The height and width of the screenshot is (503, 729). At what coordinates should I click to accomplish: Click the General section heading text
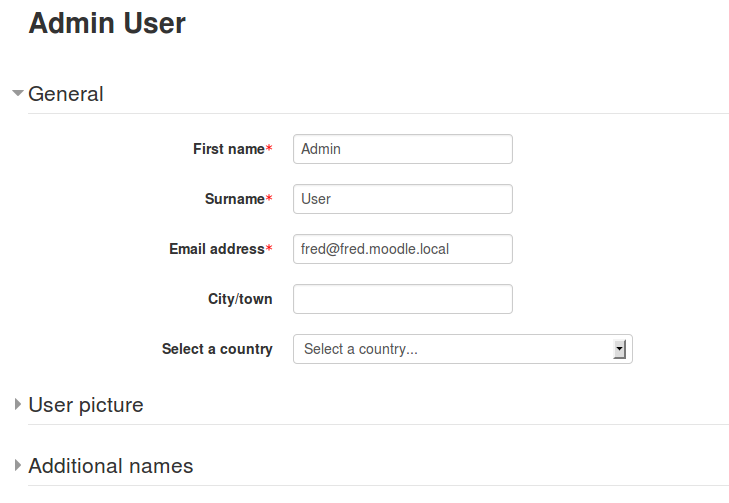point(66,94)
